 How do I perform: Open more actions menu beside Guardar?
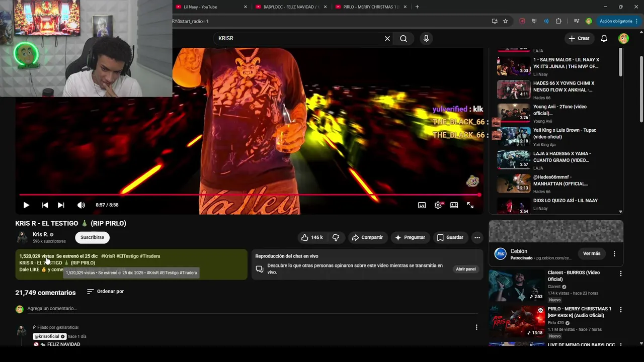pos(477,237)
